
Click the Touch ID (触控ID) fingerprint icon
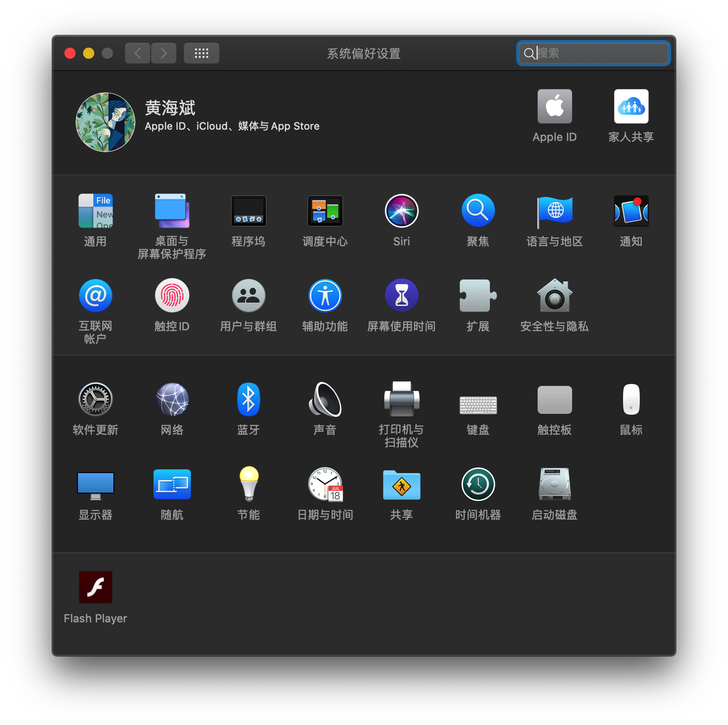point(172,296)
